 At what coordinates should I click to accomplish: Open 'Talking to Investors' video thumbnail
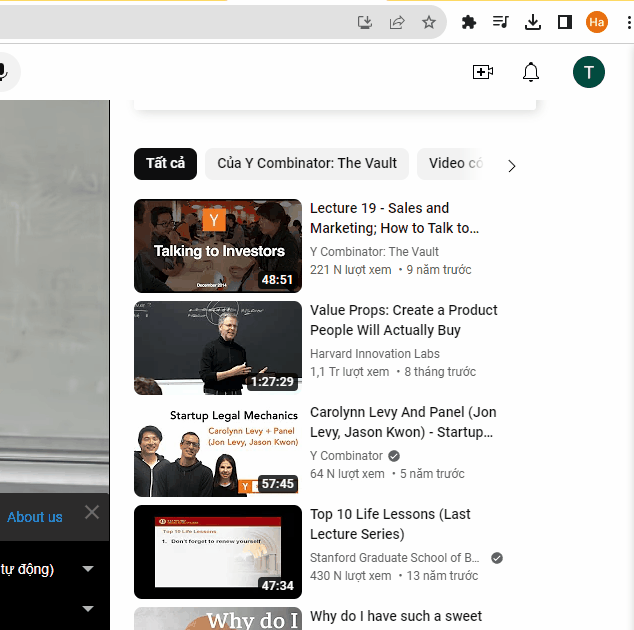click(x=218, y=246)
